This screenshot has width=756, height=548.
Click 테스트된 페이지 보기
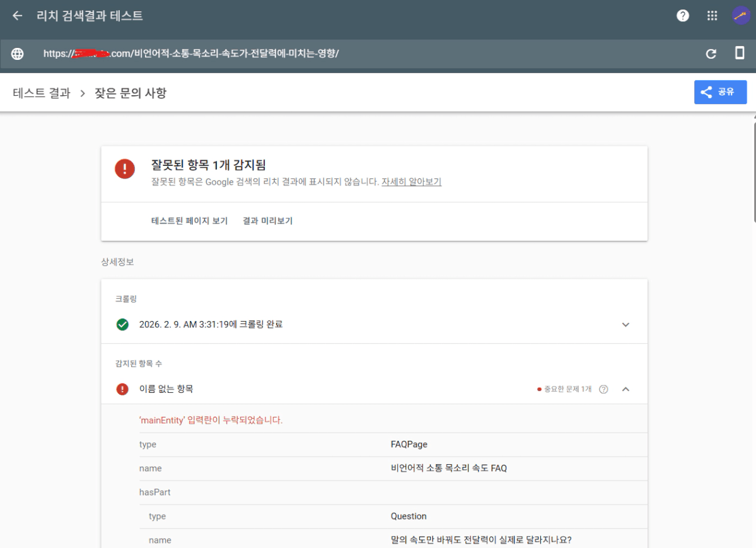(189, 221)
